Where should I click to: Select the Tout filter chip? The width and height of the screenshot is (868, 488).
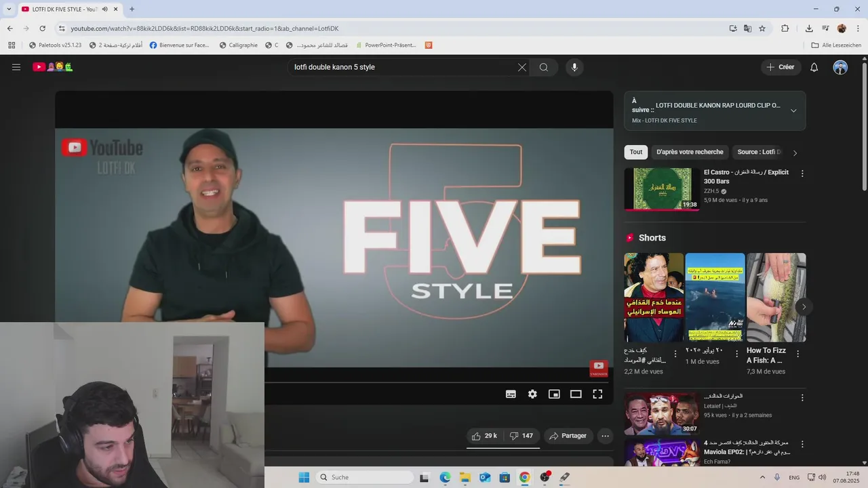tap(636, 152)
